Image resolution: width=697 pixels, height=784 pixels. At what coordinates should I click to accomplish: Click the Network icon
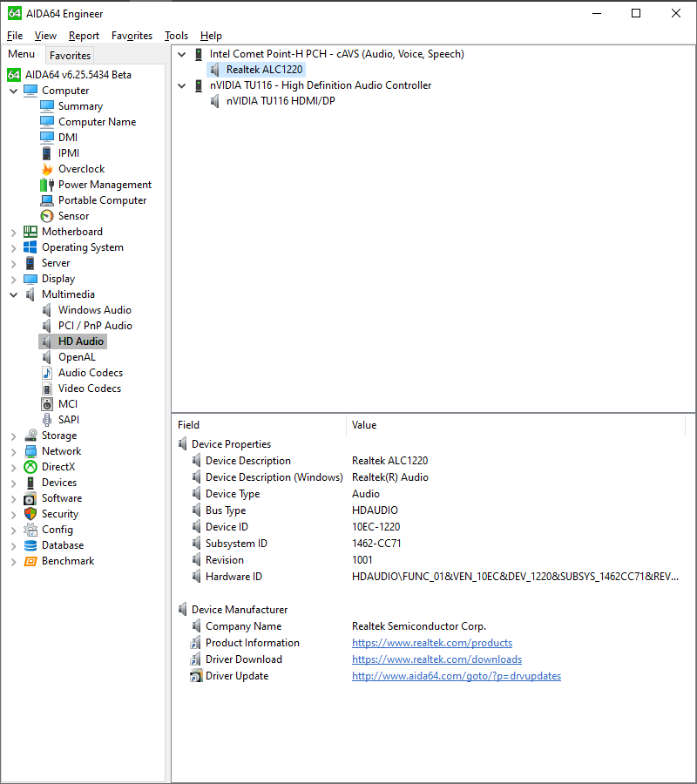coord(30,451)
